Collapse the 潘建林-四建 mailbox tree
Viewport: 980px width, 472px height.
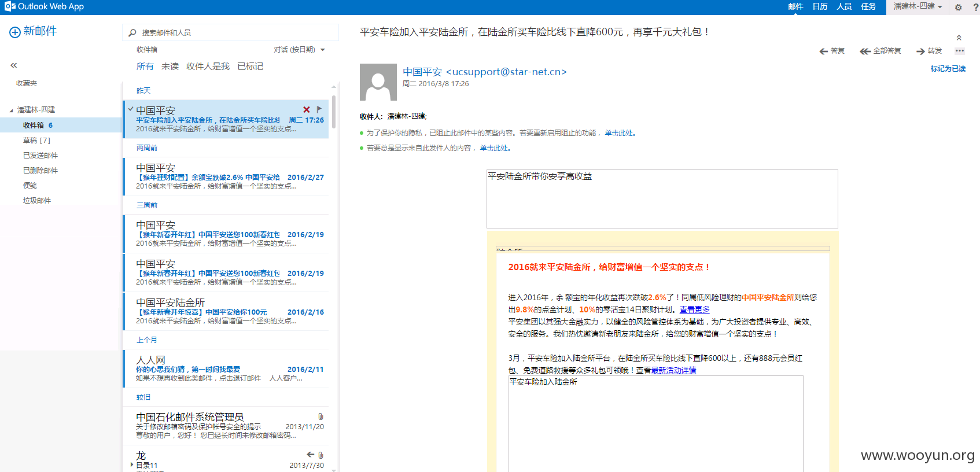[11, 110]
